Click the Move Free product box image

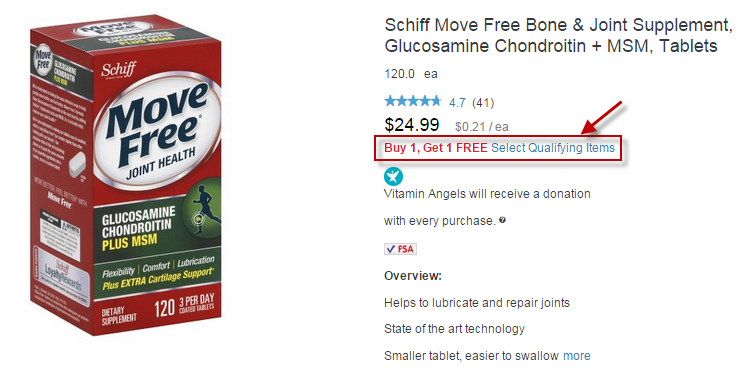click(x=126, y=175)
